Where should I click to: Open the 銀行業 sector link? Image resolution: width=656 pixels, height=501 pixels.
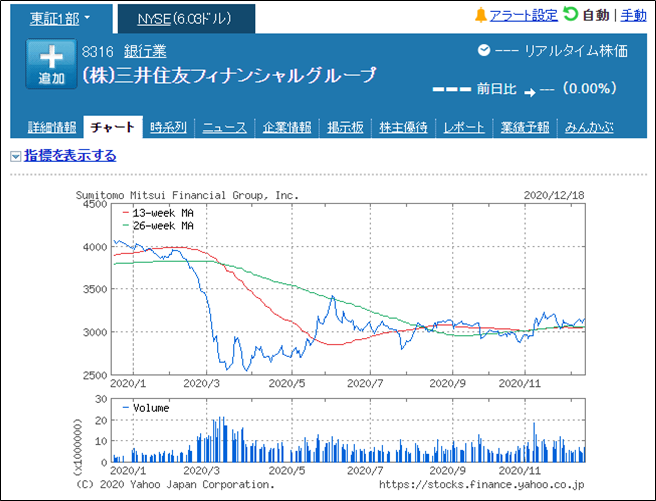(145, 51)
